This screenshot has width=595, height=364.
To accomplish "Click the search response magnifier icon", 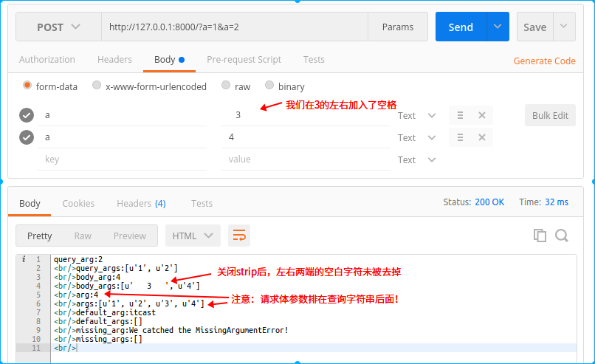I will (x=561, y=236).
